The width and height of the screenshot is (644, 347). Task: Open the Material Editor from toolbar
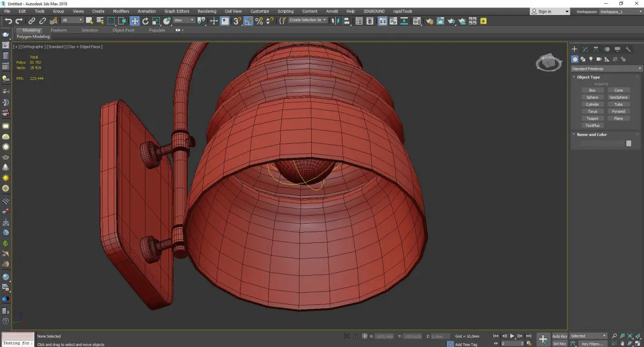(416, 21)
